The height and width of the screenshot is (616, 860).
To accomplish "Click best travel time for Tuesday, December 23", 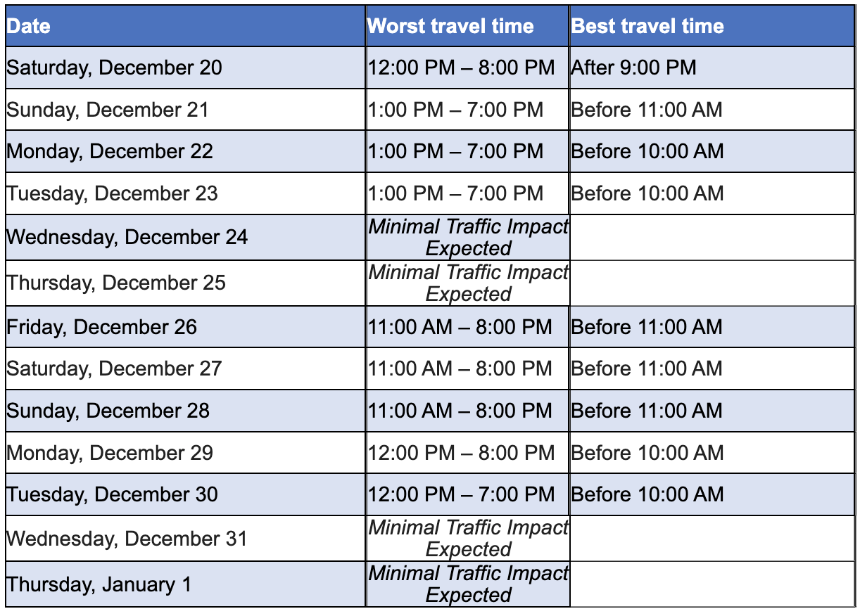I will (647, 193).
